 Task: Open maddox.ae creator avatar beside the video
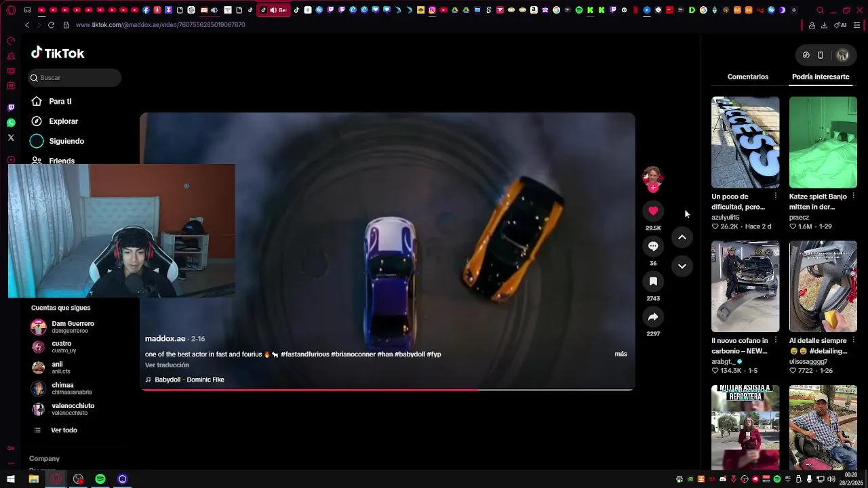(x=652, y=178)
